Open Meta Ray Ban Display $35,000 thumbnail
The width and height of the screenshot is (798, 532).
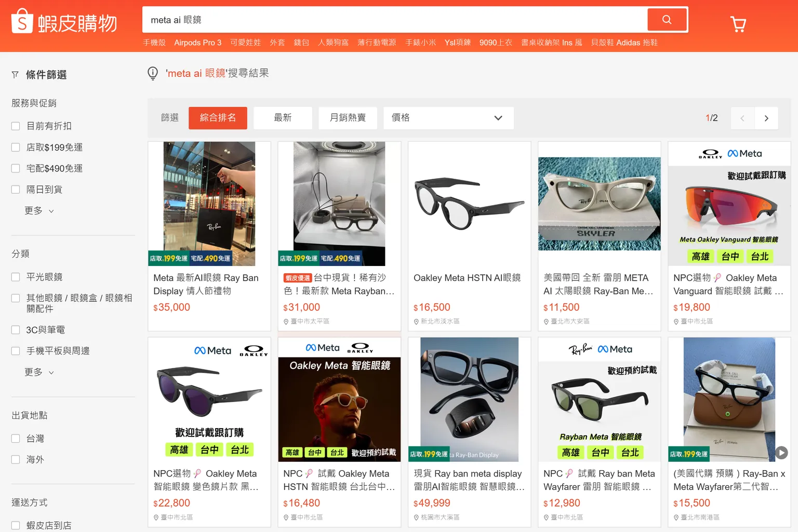(209, 204)
